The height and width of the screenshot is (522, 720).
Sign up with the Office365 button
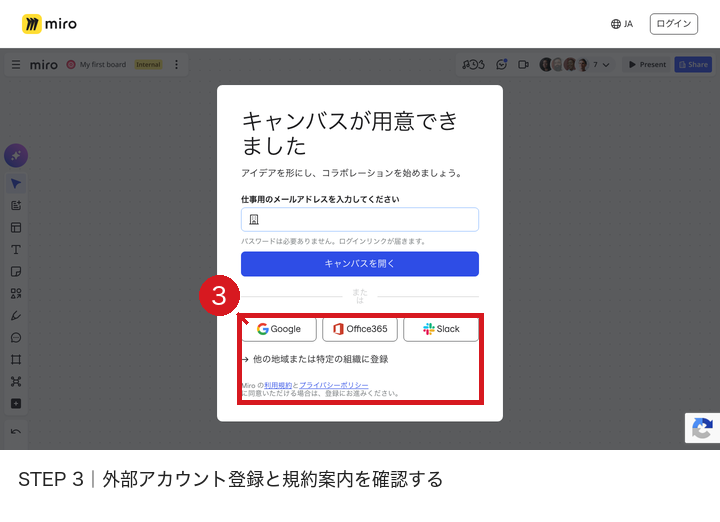pyautogui.click(x=360, y=329)
